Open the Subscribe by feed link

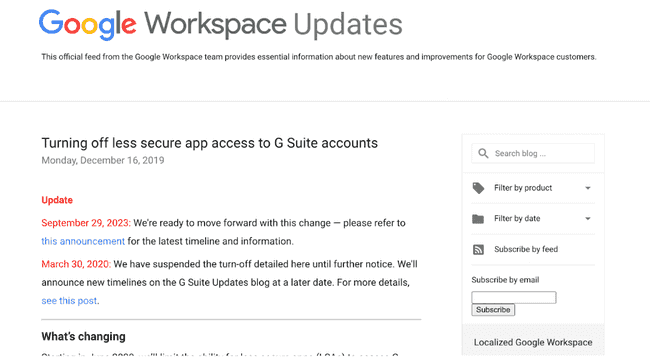[x=526, y=249]
